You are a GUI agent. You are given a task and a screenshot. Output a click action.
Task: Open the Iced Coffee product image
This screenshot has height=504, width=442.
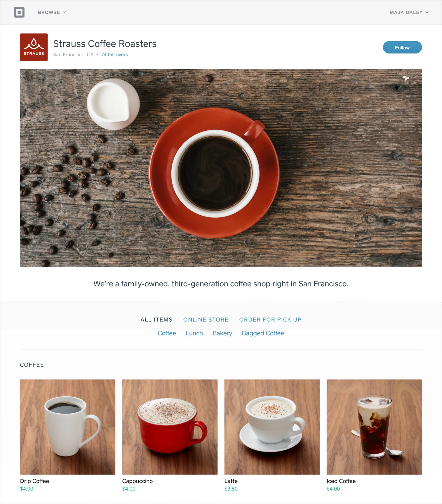tap(374, 427)
